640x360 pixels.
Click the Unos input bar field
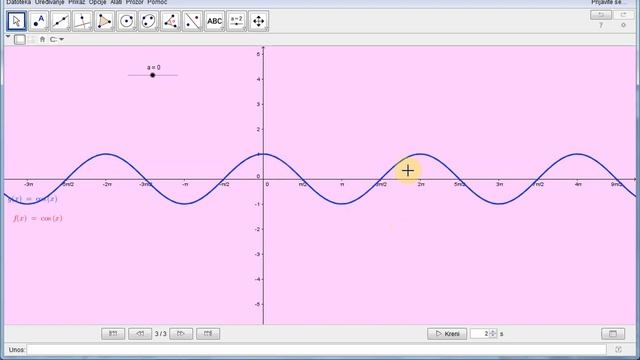[x=317, y=350]
